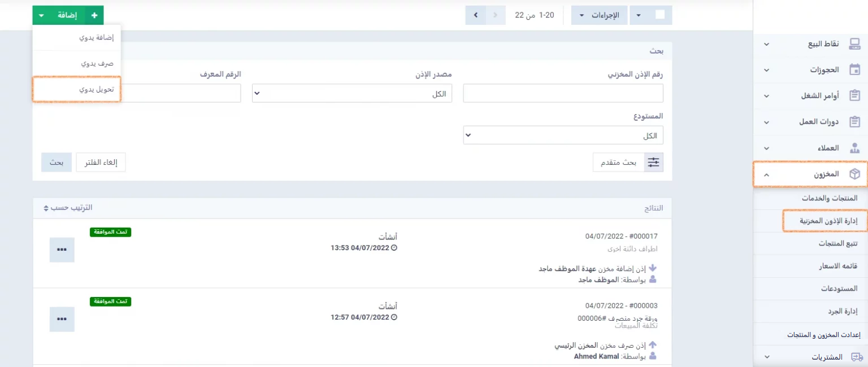Open the Actions (الإجراءات) dropdown
This screenshot has width=868, height=367.
point(599,15)
